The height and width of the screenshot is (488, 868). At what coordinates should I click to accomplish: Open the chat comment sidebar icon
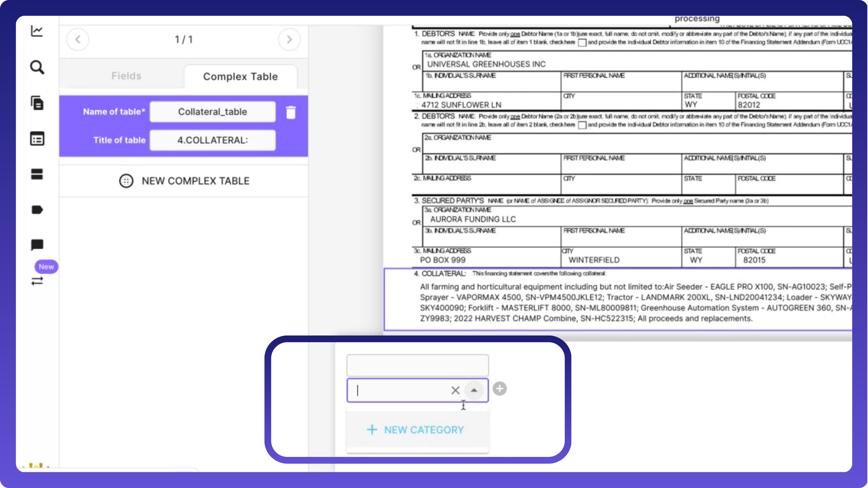[x=37, y=245]
